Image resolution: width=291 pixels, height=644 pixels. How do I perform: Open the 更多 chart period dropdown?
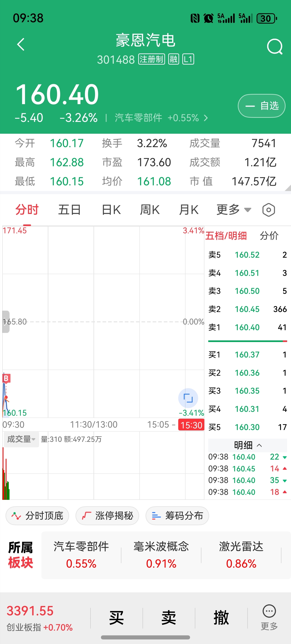[x=234, y=209]
